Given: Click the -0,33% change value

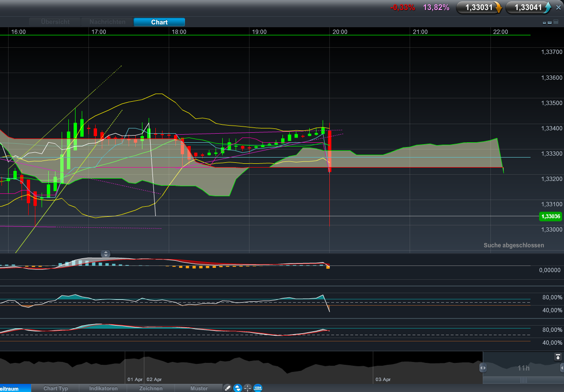Looking at the screenshot, I should [402, 8].
